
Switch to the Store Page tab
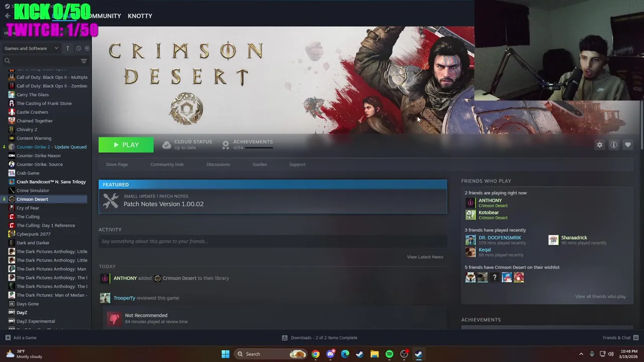click(117, 164)
